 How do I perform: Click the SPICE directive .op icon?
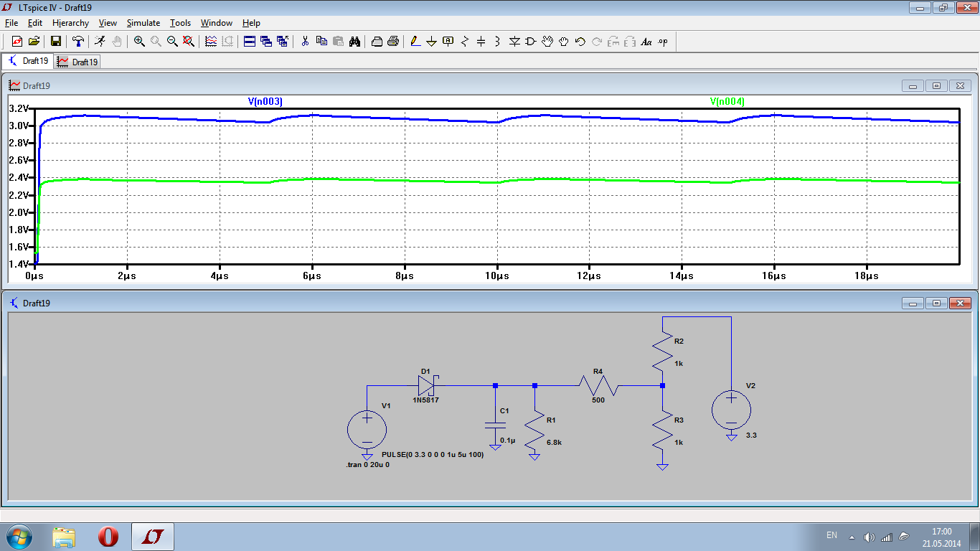click(x=662, y=42)
